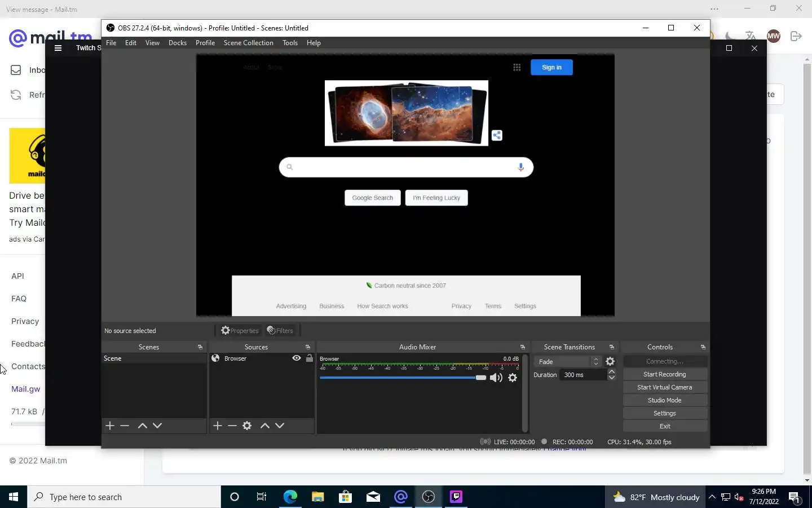Screen dimensions: 812x508
Task: Click the Windows Start button
Action: pyautogui.click(x=14, y=497)
